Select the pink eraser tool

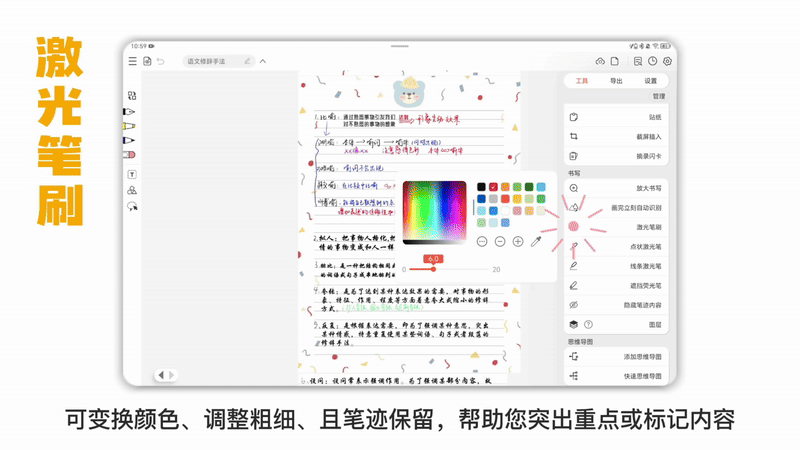pos(130,155)
